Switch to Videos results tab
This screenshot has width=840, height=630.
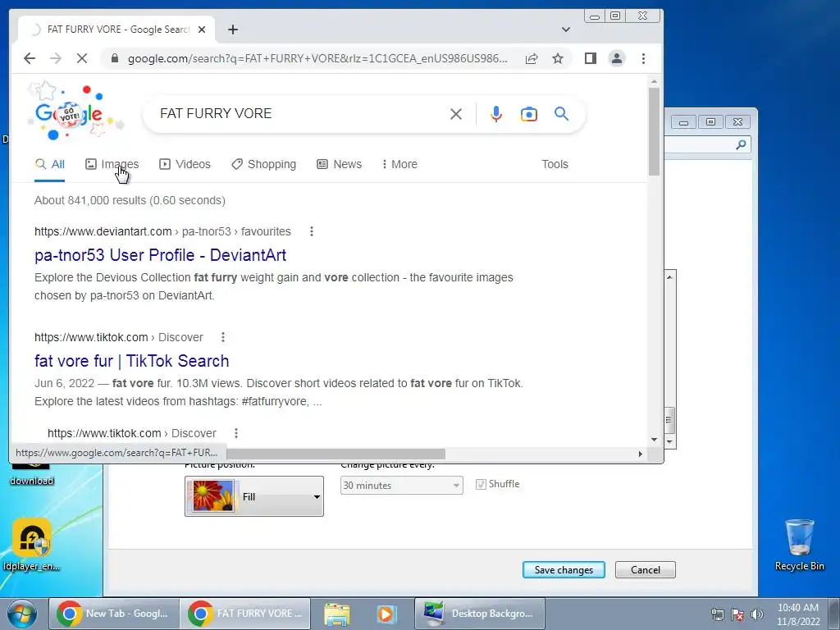click(185, 164)
